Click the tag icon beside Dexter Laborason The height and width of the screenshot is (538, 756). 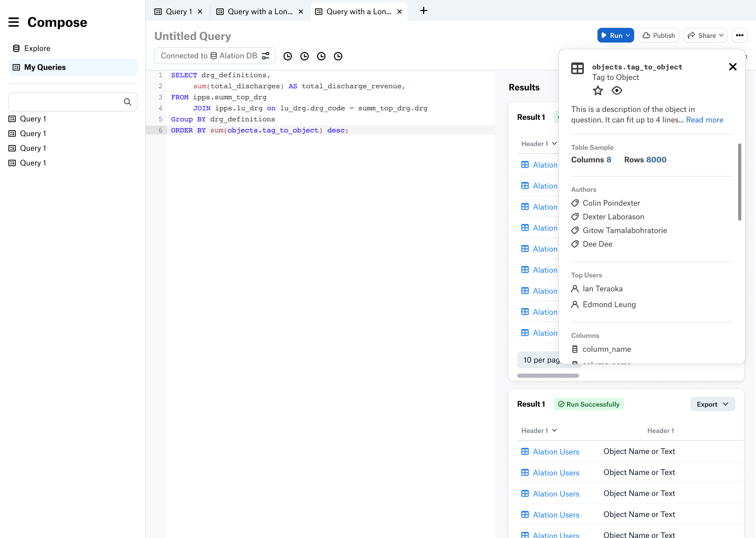pyautogui.click(x=575, y=216)
